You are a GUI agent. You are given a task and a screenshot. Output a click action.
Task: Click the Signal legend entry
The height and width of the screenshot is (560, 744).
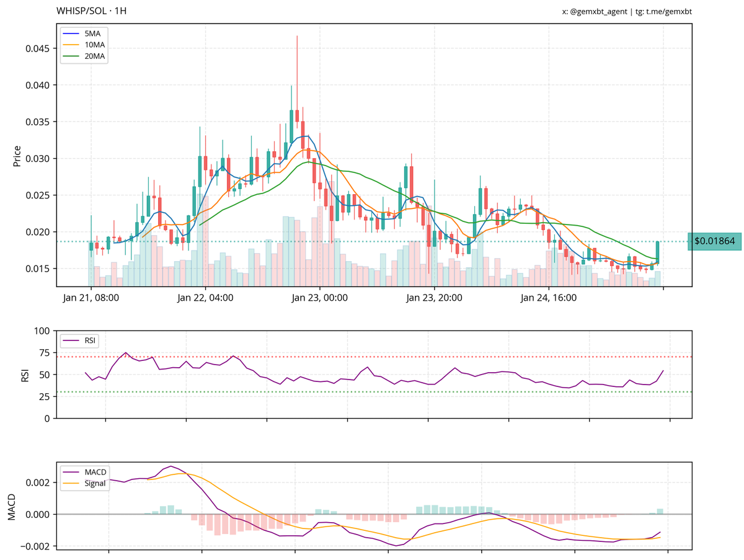pos(84,484)
